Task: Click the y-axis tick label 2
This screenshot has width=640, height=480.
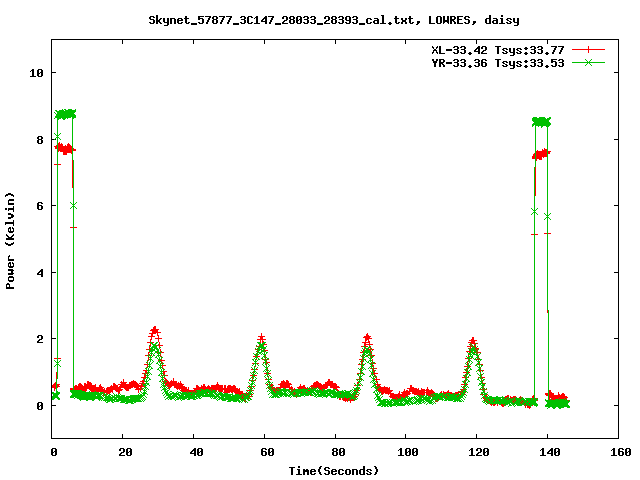Action: click(40, 339)
